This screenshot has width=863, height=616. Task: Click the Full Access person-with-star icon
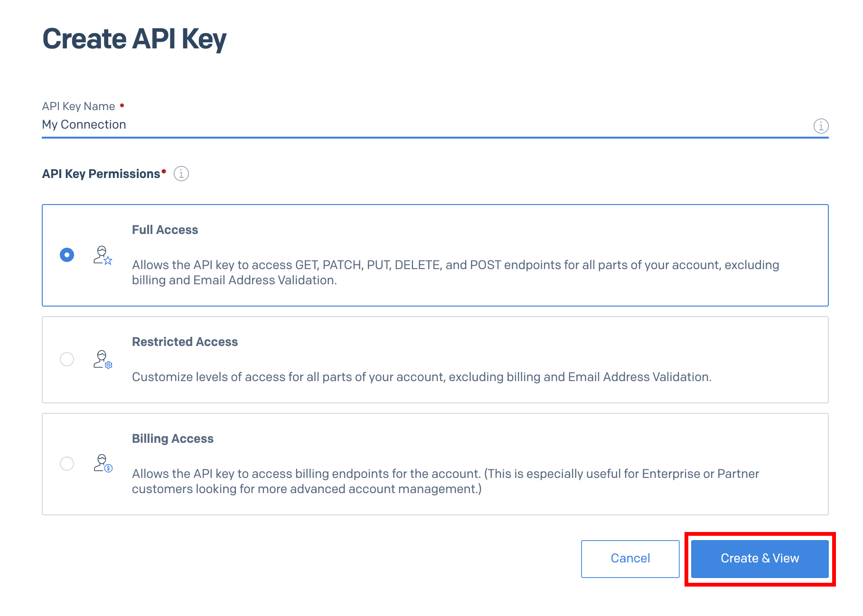click(x=103, y=255)
